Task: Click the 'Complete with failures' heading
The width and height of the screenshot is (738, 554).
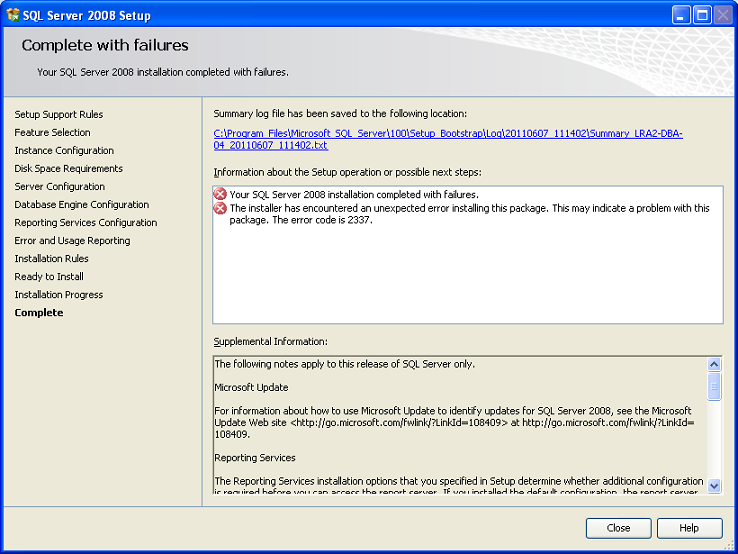Action: 105,45
